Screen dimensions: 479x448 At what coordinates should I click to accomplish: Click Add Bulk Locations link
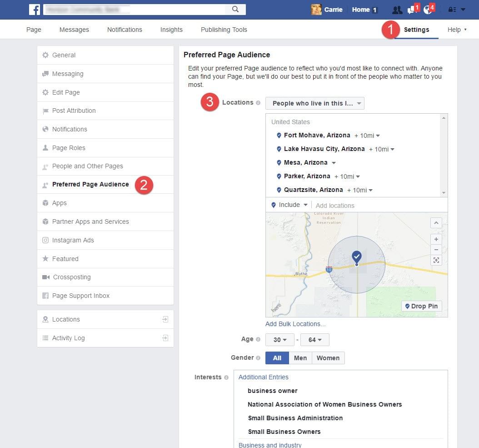click(295, 324)
